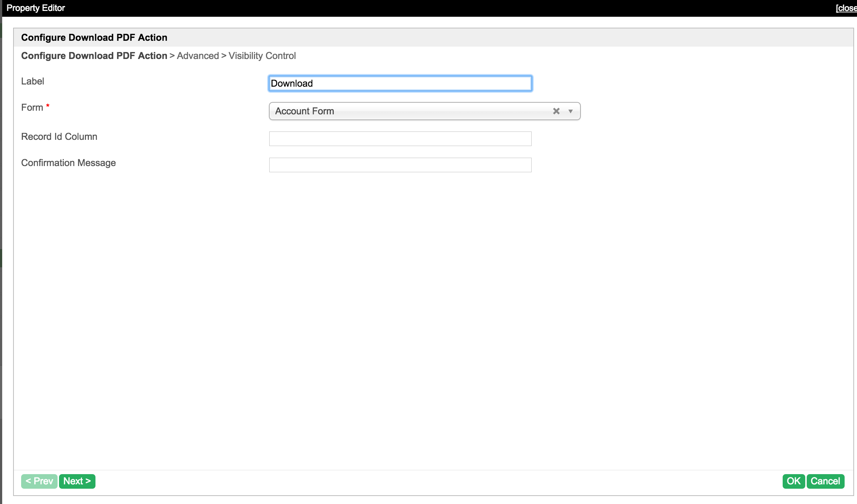Go back with the Prev button

click(39, 481)
